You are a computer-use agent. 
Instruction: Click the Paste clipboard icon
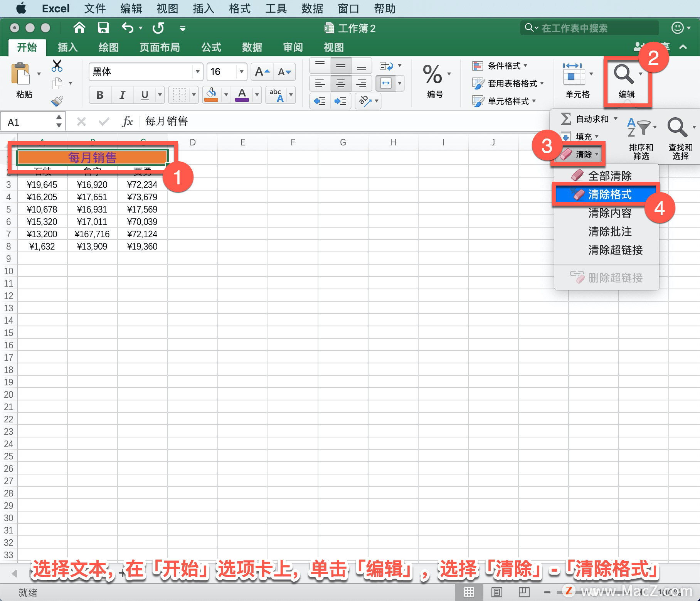point(21,74)
